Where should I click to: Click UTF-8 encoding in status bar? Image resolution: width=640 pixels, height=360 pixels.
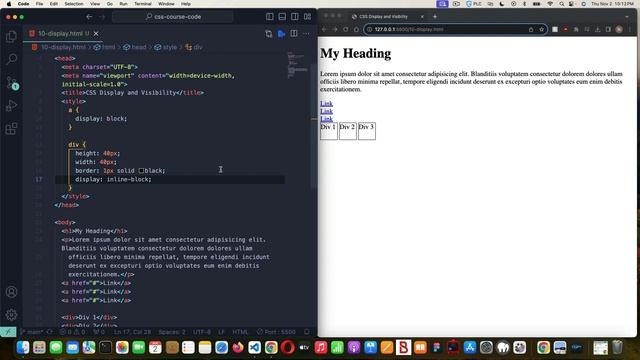click(202, 332)
